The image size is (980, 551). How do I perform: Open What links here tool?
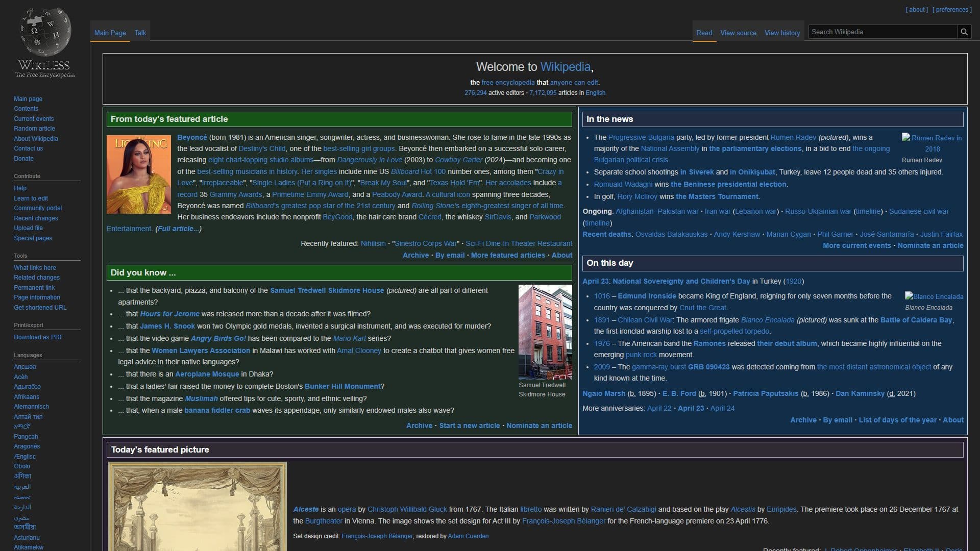click(x=35, y=268)
